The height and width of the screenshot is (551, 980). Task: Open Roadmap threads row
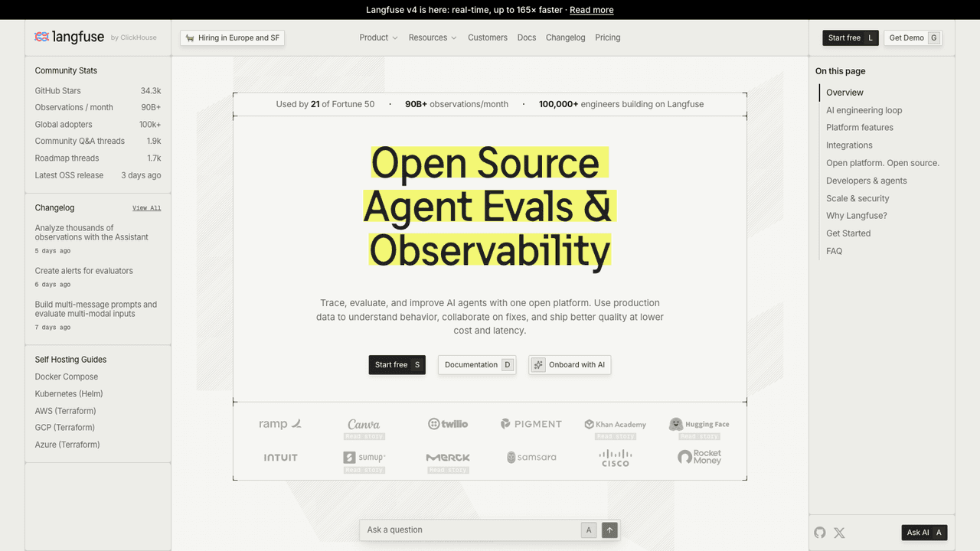(98, 158)
